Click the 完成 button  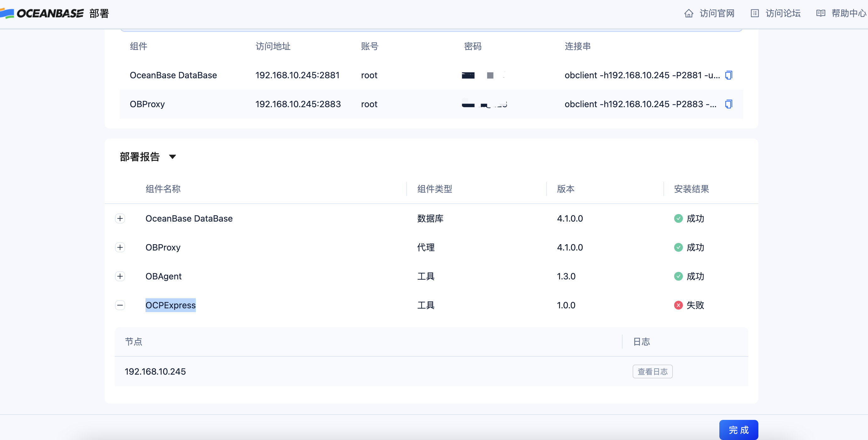click(739, 430)
